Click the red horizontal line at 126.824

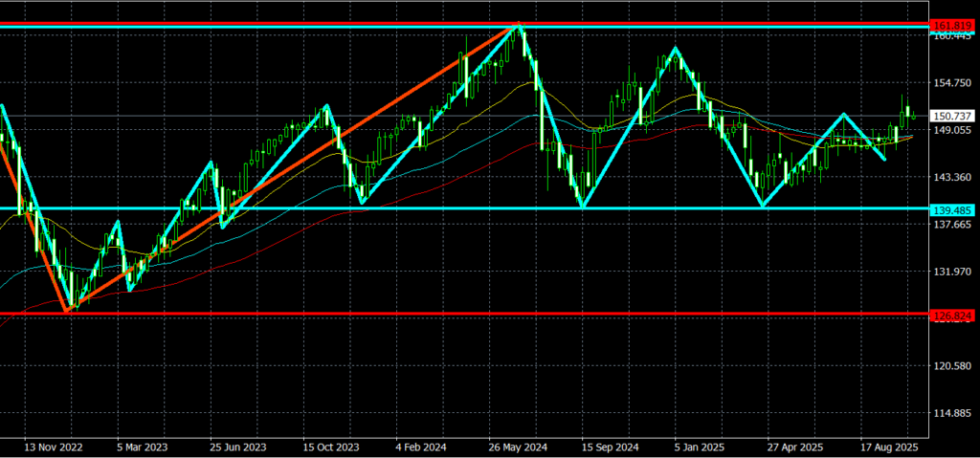click(x=479, y=313)
